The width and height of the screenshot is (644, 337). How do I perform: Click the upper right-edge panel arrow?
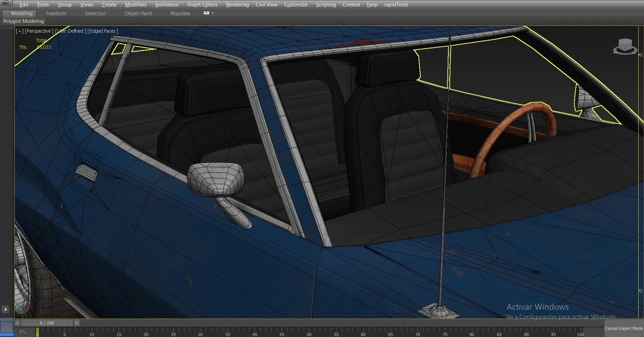pos(640,55)
